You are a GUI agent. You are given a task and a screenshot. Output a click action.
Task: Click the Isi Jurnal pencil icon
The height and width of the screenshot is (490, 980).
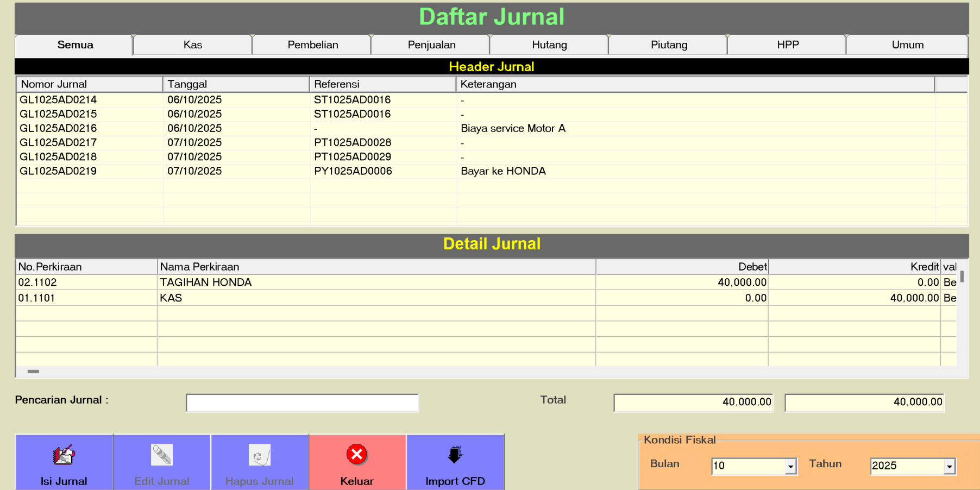tap(64, 455)
